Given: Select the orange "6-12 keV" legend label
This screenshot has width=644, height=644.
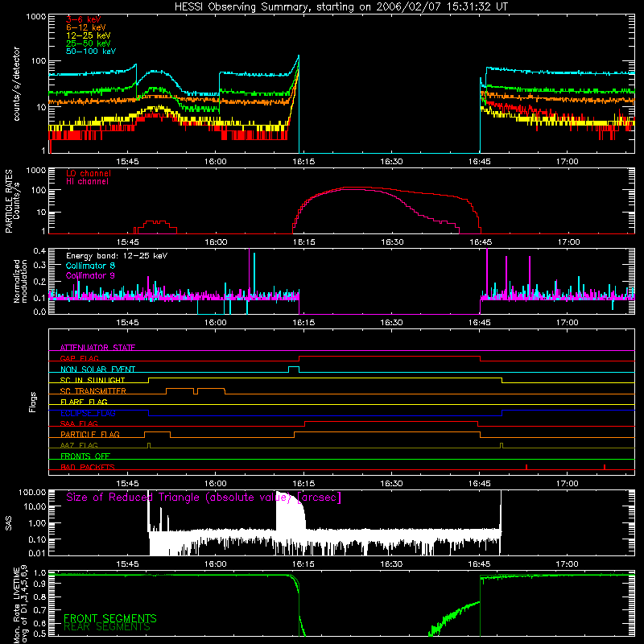Looking at the screenshot, I should (86, 27).
